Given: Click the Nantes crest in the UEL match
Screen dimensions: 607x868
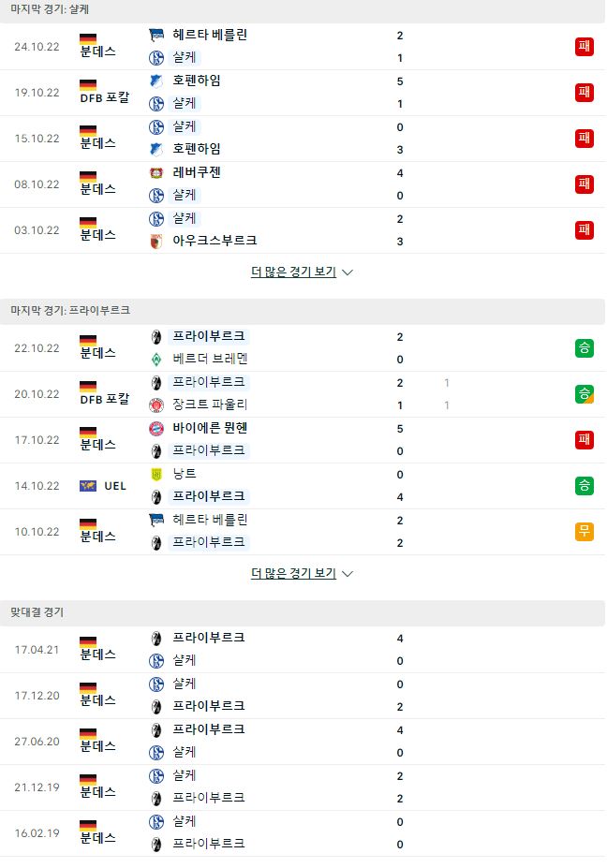Looking at the screenshot, I should [156, 475].
